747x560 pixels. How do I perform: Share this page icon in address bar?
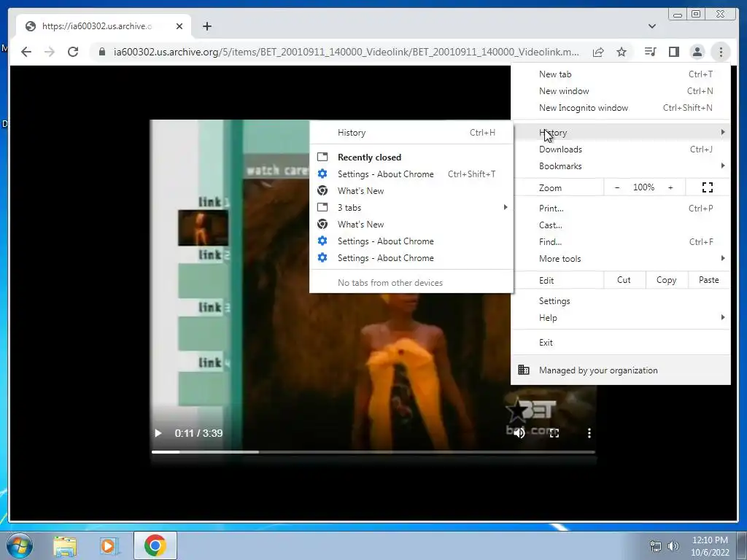pyautogui.click(x=598, y=52)
